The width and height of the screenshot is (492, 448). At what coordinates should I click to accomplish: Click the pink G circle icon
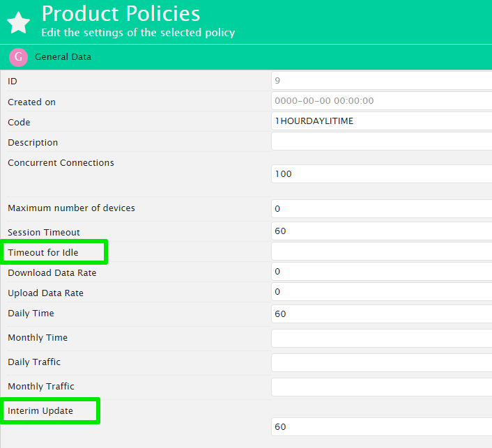pyautogui.click(x=18, y=57)
